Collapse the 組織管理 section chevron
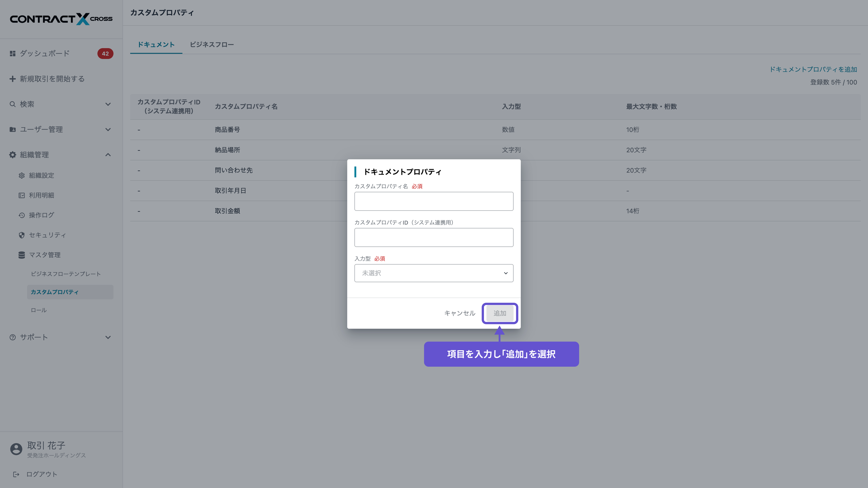Image resolution: width=868 pixels, height=488 pixels. pyautogui.click(x=108, y=155)
